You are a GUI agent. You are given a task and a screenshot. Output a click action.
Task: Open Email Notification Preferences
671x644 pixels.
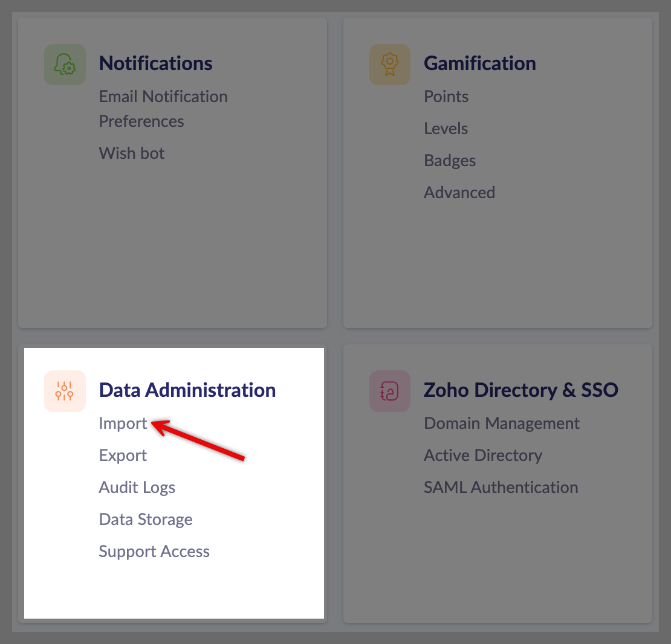[x=163, y=109]
